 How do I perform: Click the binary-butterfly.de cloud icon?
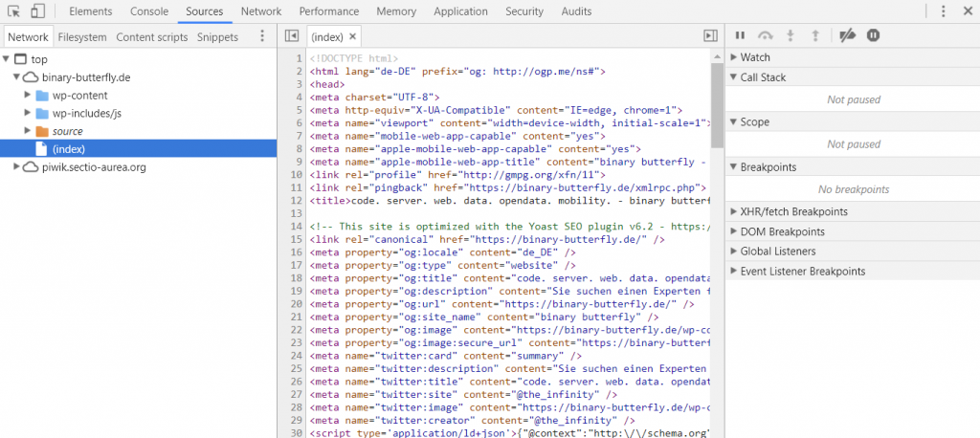(30, 77)
